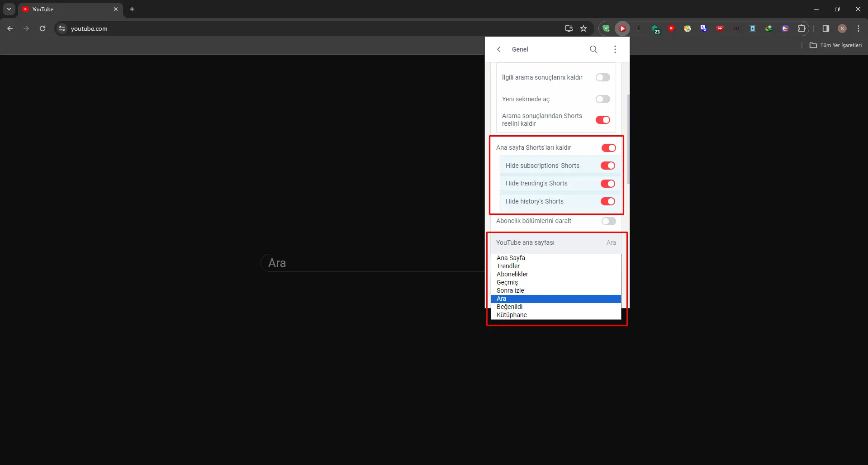The image size is (868, 465).
Task: Open the browser side panel
Action: pos(826,28)
